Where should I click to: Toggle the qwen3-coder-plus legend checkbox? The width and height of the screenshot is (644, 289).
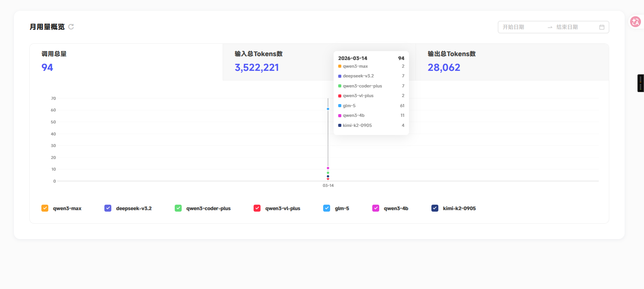click(x=178, y=208)
